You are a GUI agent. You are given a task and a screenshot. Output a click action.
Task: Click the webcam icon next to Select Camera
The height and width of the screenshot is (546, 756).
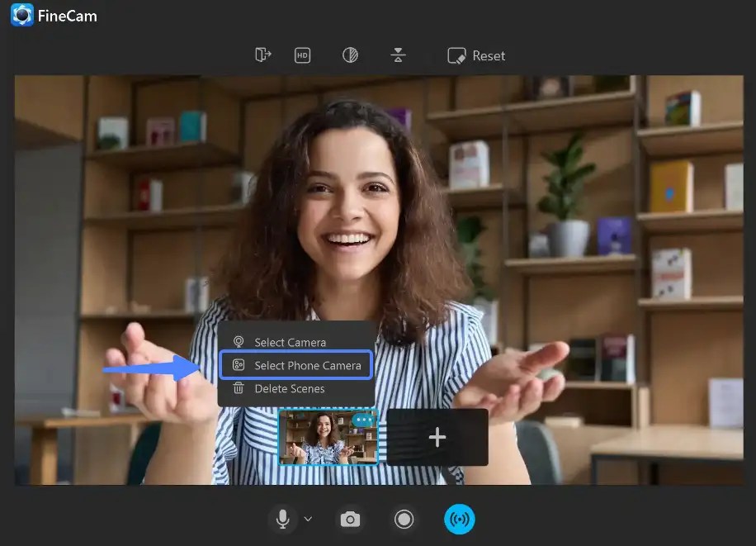tap(239, 341)
